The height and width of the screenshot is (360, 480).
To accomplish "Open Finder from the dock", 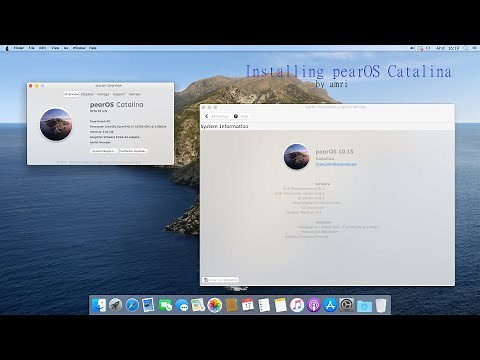I will pyautogui.click(x=99, y=305).
